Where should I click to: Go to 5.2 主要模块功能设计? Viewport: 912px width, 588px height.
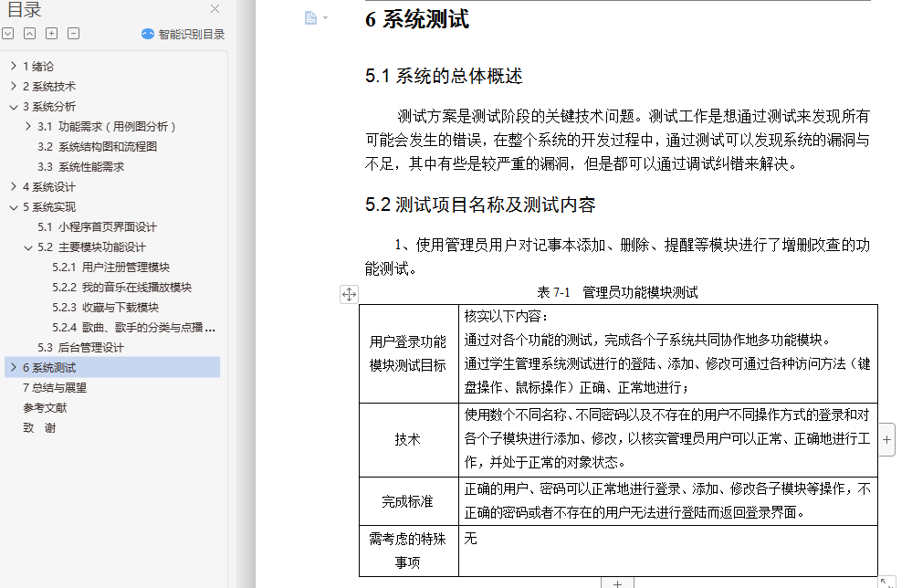(x=92, y=247)
